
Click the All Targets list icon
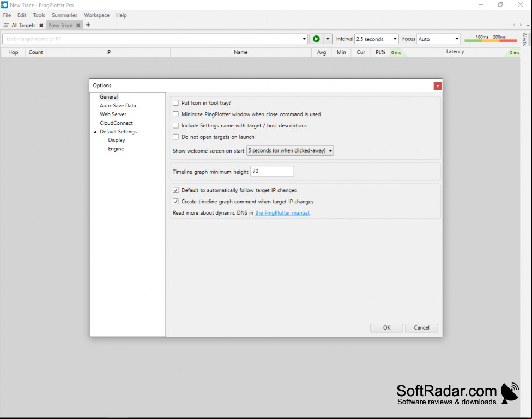click(x=6, y=25)
